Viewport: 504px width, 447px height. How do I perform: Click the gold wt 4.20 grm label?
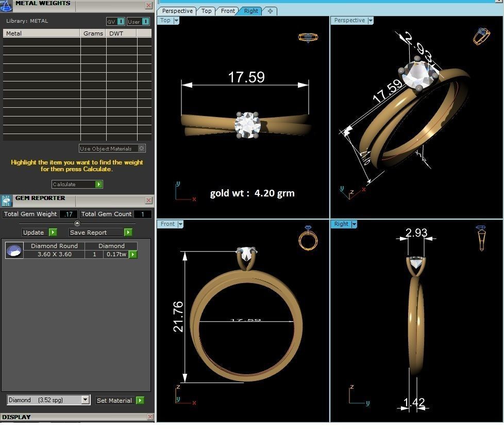pyautogui.click(x=253, y=193)
